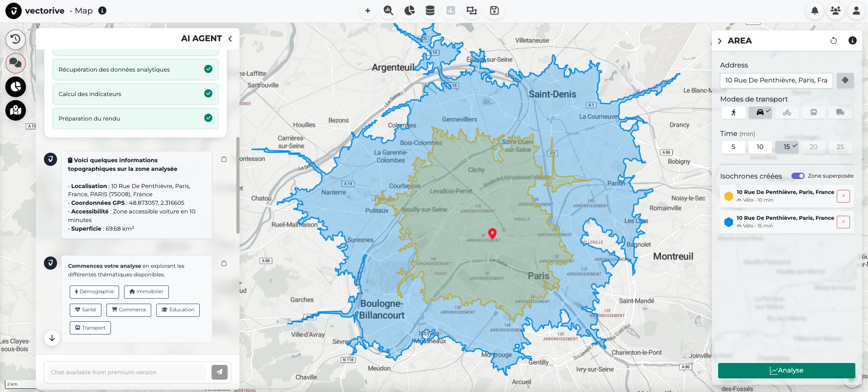Click the save disk icon in toolbar
868x392 pixels.
494,11
